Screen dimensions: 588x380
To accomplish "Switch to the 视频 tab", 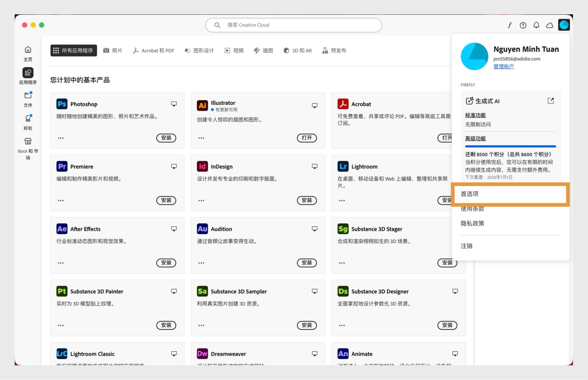I will (234, 50).
